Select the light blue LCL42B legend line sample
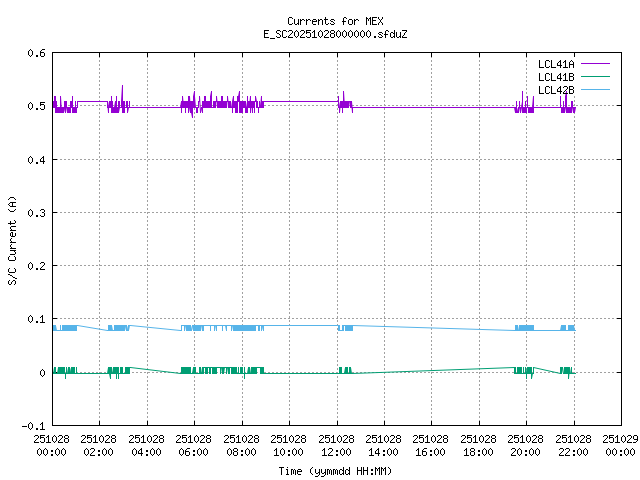This screenshot has height=480, width=640. coord(598,90)
